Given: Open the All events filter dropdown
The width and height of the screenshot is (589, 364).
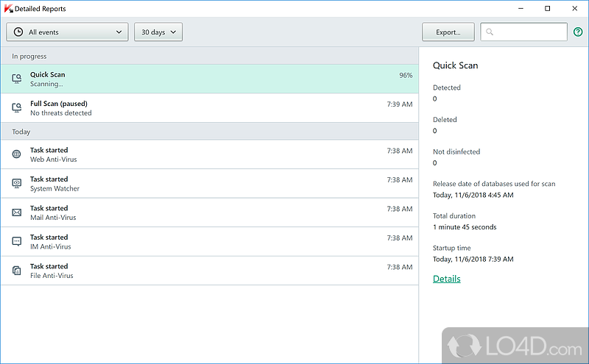Looking at the screenshot, I should 67,32.
